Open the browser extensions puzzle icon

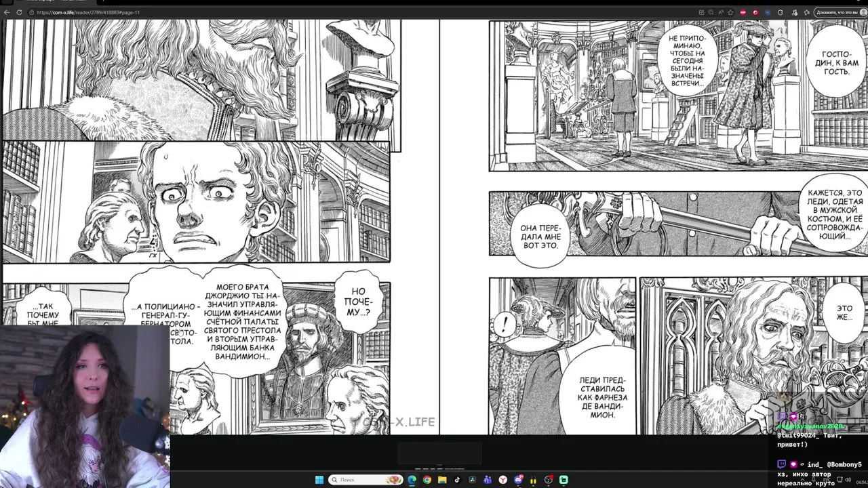pos(781,12)
